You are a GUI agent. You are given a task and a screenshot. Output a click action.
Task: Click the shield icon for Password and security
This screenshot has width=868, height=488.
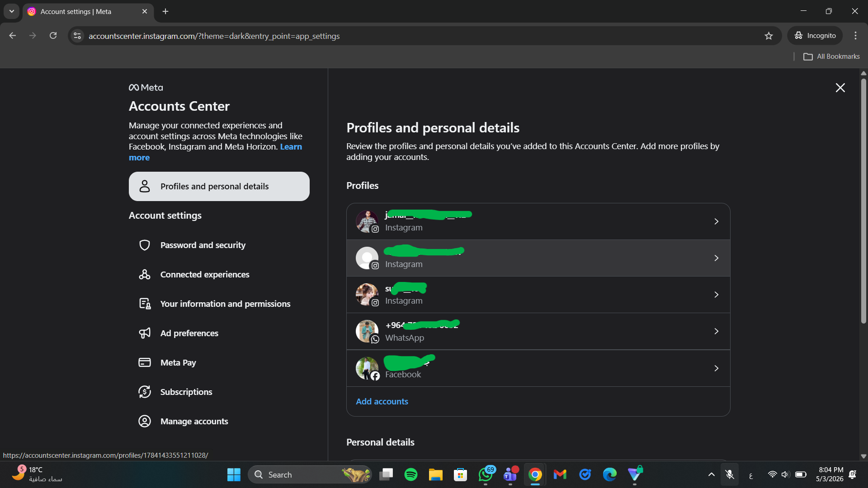point(145,245)
